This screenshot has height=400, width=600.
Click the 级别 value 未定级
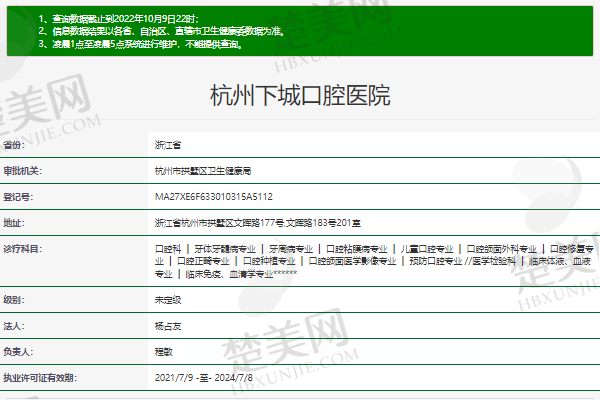169,300
